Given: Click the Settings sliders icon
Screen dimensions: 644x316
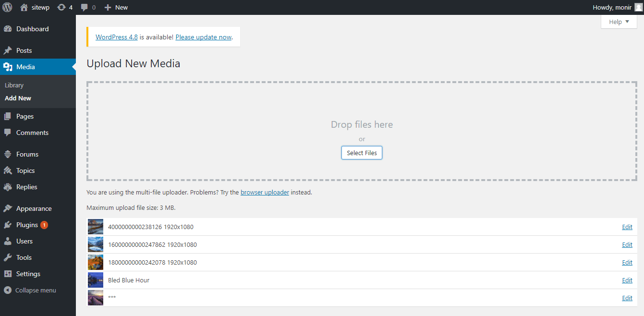Looking at the screenshot, I should click(x=8, y=274).
